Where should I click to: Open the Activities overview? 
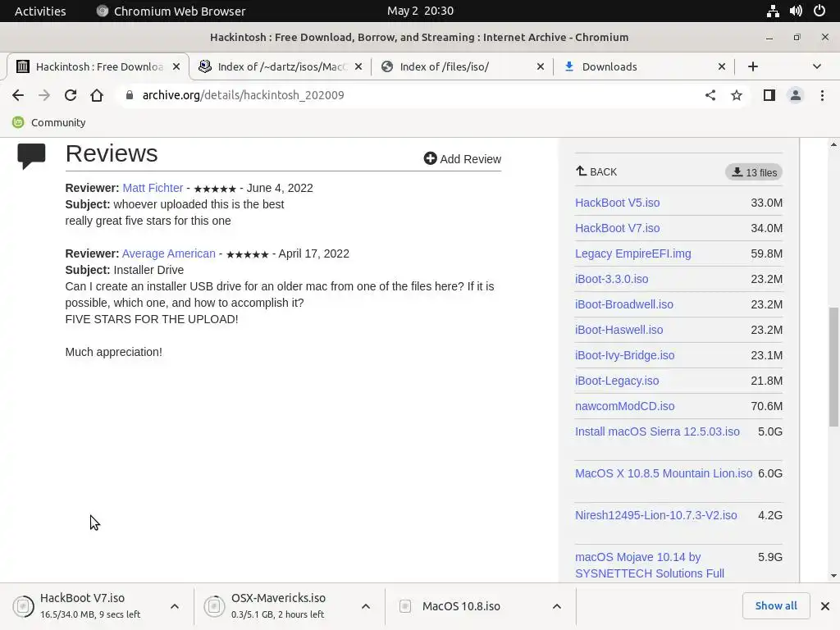point(40,11)
